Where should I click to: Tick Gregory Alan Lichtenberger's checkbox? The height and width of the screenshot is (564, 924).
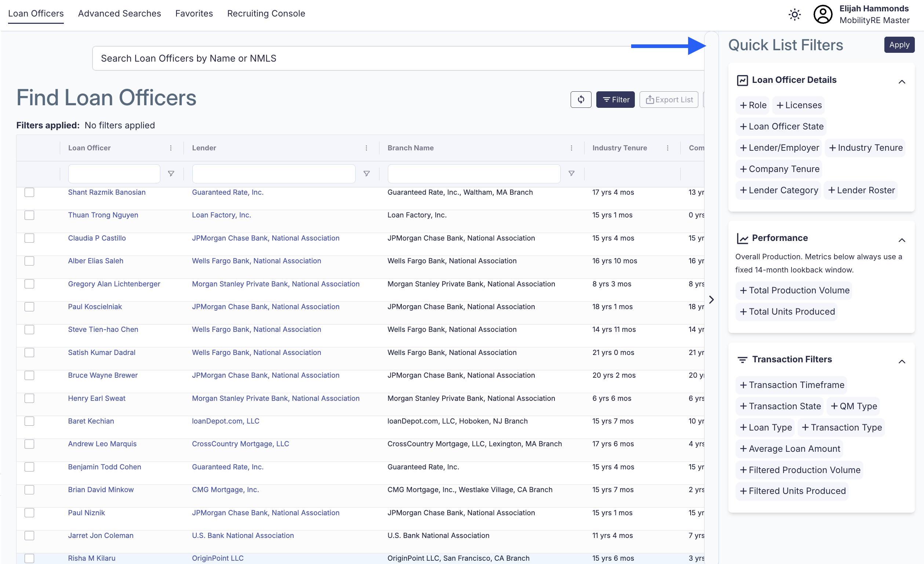click(29, 284)
